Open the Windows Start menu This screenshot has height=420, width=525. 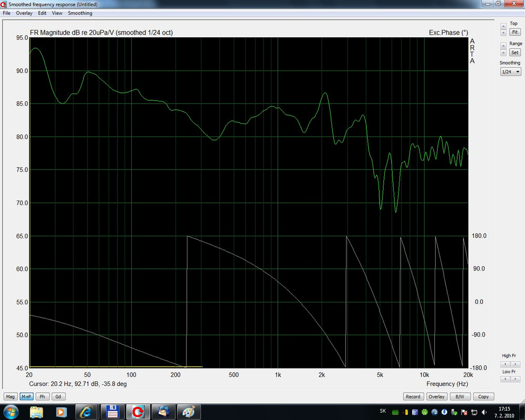(x=10, y=412)
